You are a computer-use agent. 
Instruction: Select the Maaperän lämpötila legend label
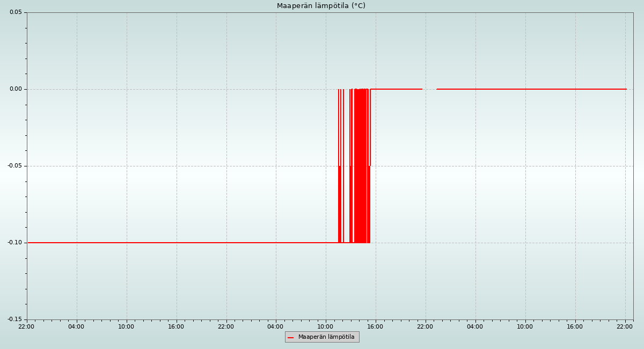click(x=326, y=337)
